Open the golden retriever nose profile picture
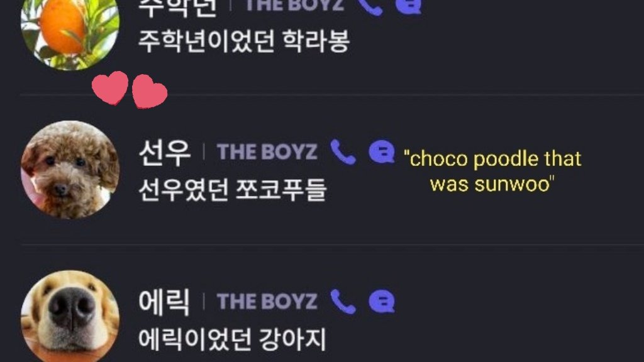644x362 pixels. [70, 315]
